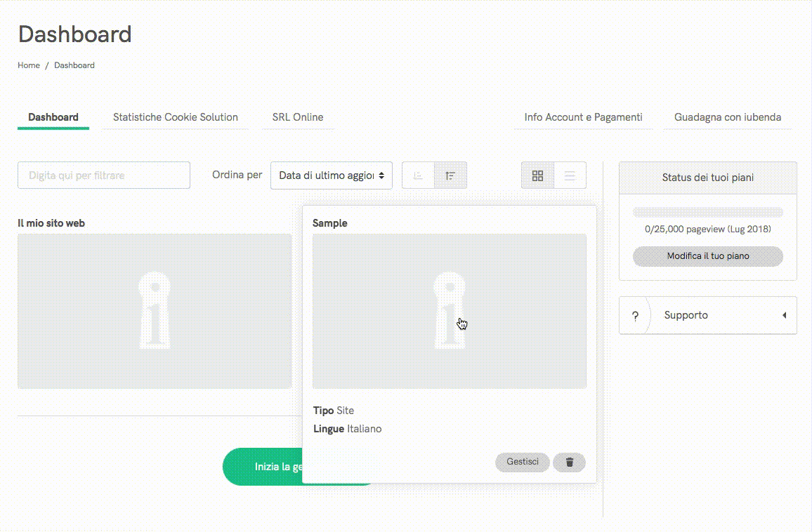
Task: Open the Statistiche Cookie Solution tab
Action: click(x=175, y=117)
